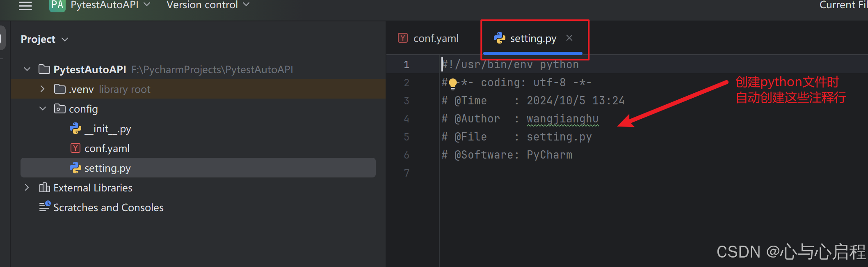Open the Version control dropdown
This screenshot has width=868, height=267.
(208, 5)
